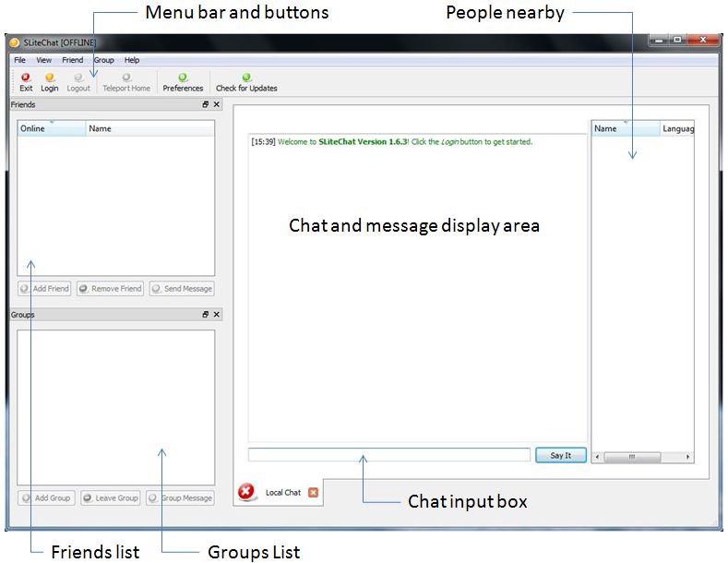Select the Local Chat tab

[x=282, y=493]
